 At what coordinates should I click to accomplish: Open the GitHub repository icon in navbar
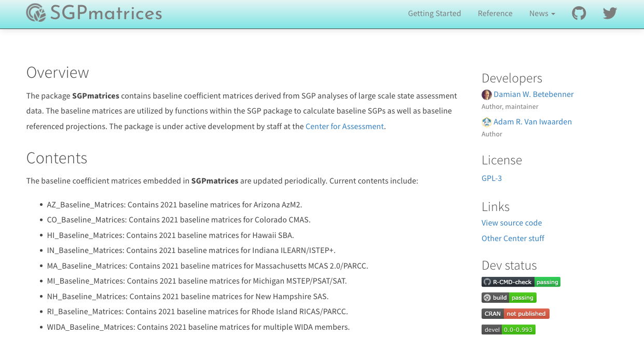coord(579,13)
